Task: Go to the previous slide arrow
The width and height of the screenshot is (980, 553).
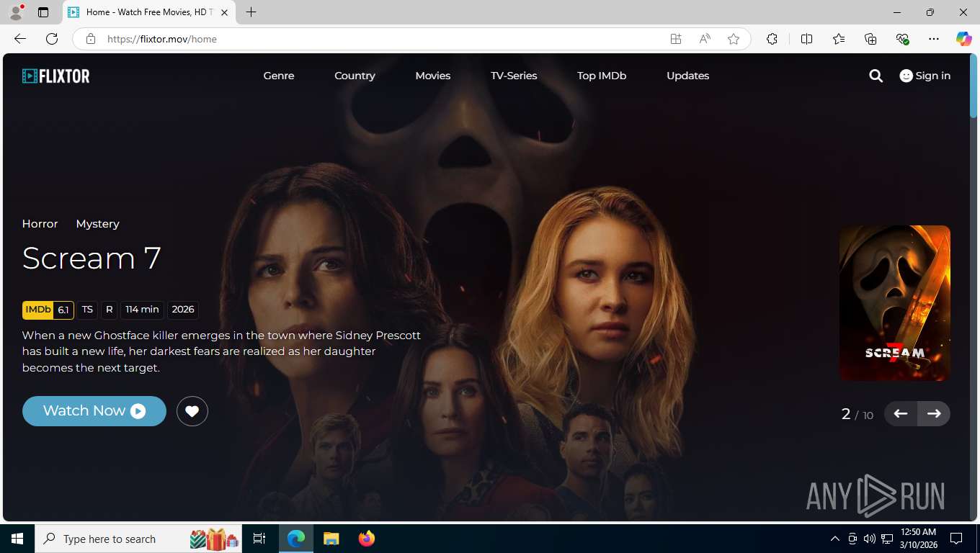Action: click(901, 413)
